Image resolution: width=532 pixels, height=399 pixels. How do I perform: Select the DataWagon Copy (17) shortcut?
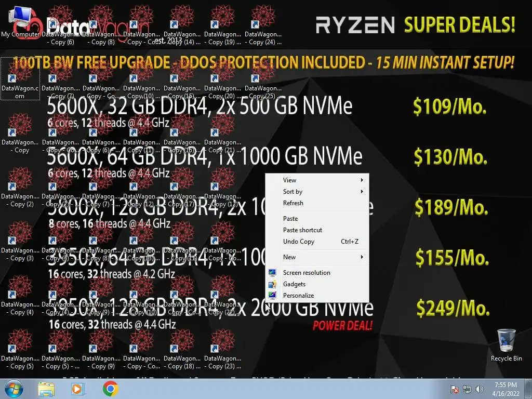[182, 187]
